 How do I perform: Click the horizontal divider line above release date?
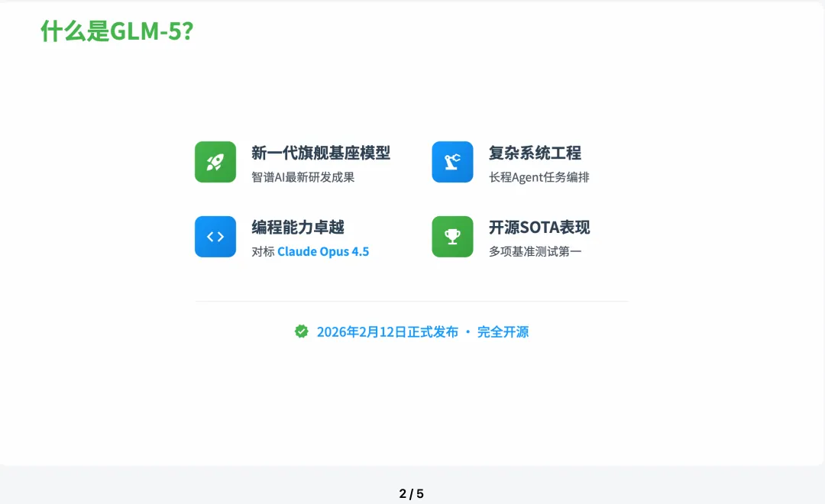coord(412,302)
